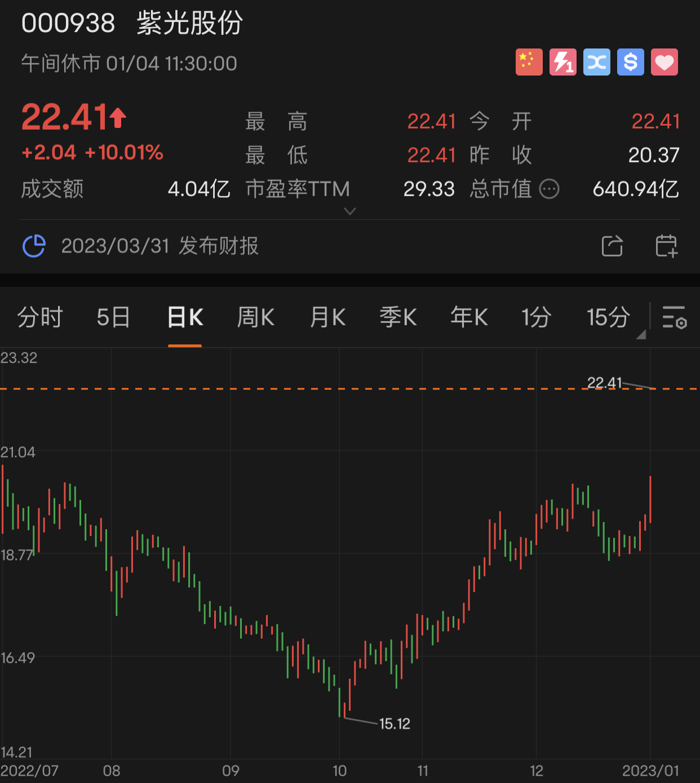Tap the 640.94亿 market cap value
Screen dimensions: 700x783
tap(636, 189)
